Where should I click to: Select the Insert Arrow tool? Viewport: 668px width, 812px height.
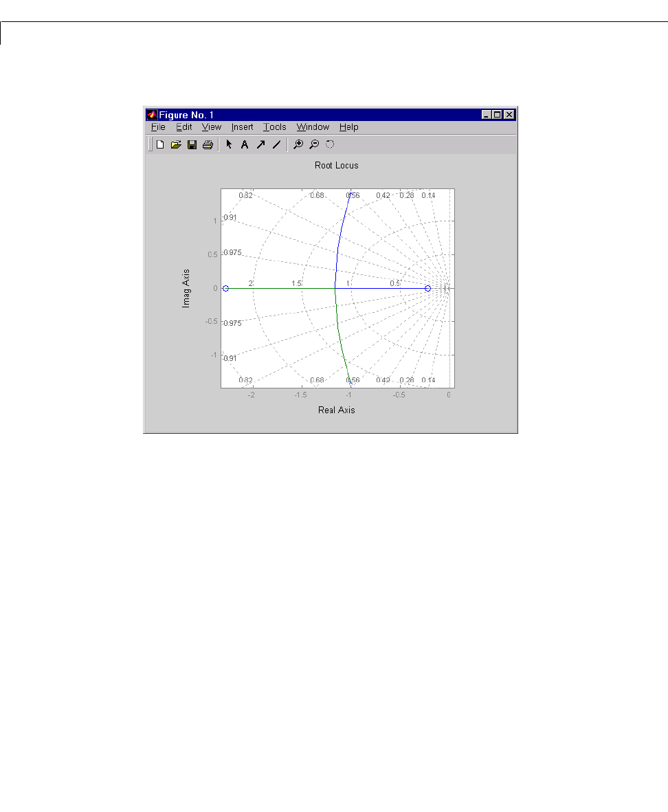(x=260, y=144)
